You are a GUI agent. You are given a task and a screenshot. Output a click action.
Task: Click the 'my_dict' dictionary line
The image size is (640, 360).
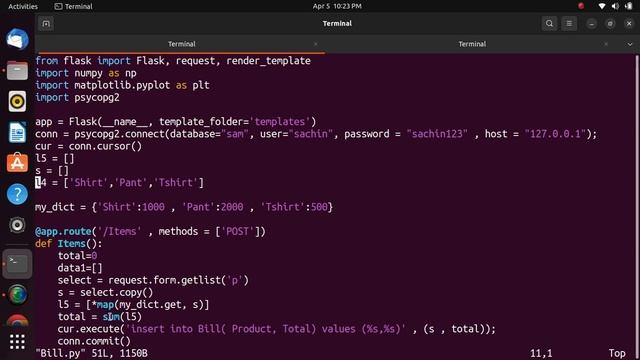click(x=184, y=207)
